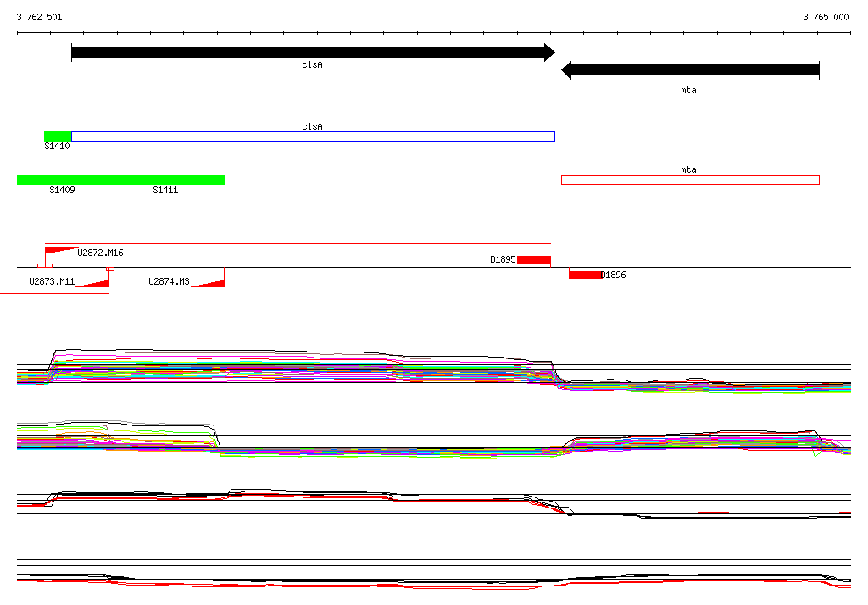Viewport: 868px width, 605px height.
Task: Click the green S1410 segment
Action: [58, 136]
